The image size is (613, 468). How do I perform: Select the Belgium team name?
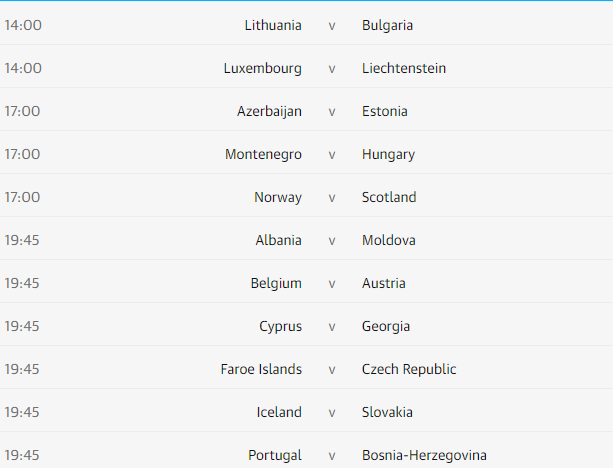(276, 283)
